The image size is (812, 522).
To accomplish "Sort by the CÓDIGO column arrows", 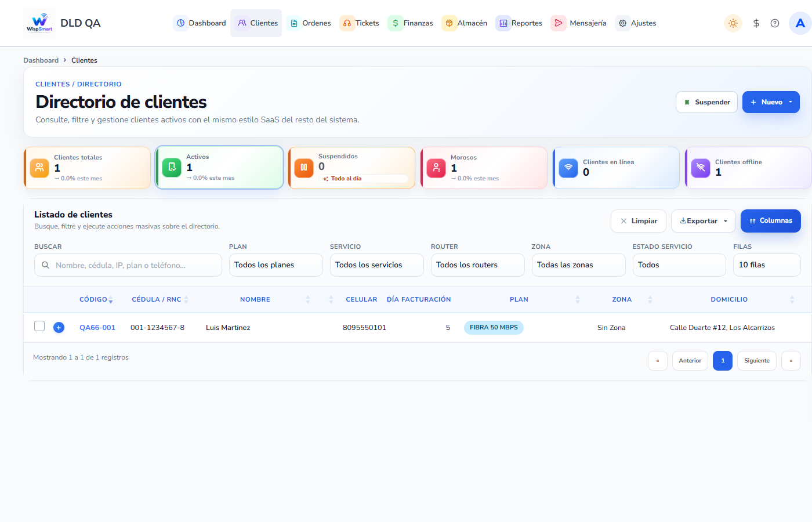I will [111, 299].
